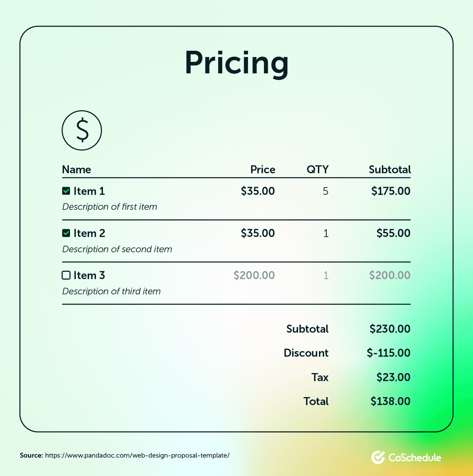
Task: Click the Total amount $138.00
Action: tap(390, 401)
